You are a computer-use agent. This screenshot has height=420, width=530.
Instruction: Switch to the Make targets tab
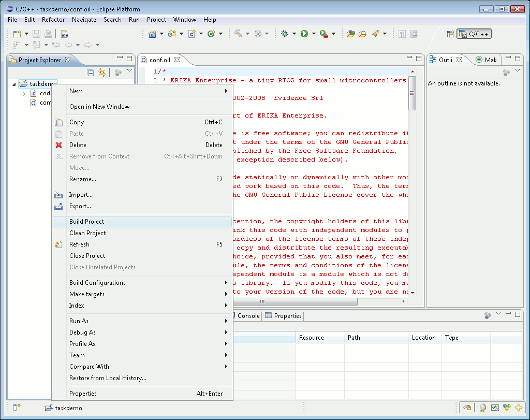(x=487, y=60)
